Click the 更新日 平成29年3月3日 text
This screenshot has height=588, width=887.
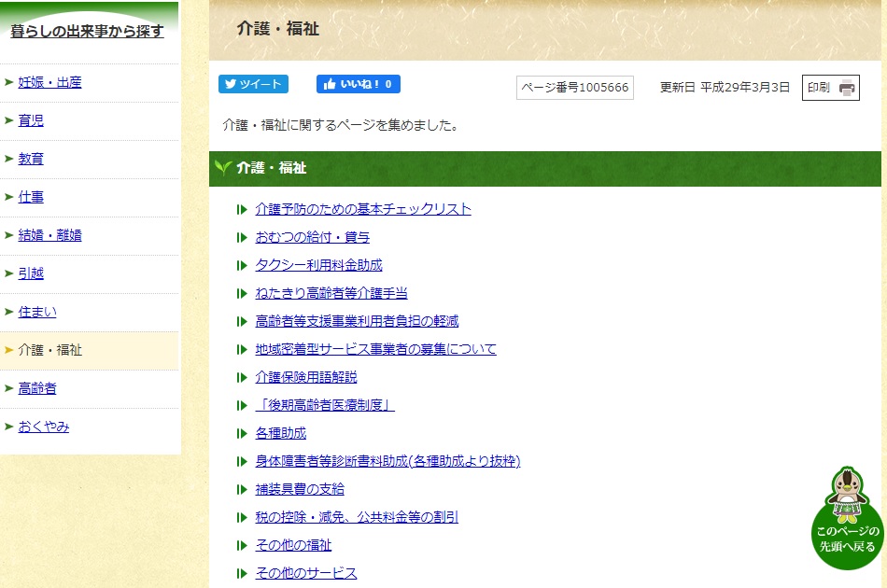click(725, 88)
